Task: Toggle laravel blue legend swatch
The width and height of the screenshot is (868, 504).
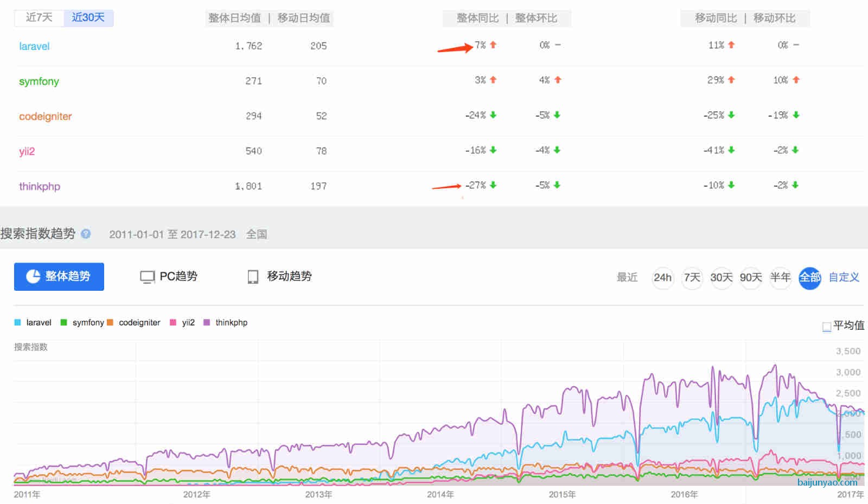Action: 17,322
